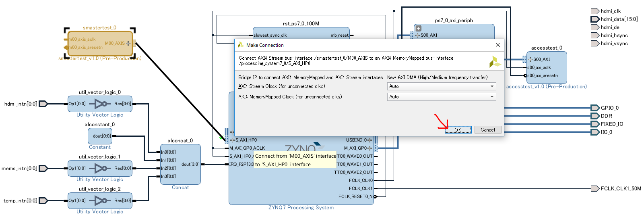Select the hdmi_intn[0:0] input port icon
This screenshot has width=644, height=215.
tap(43, 104)
